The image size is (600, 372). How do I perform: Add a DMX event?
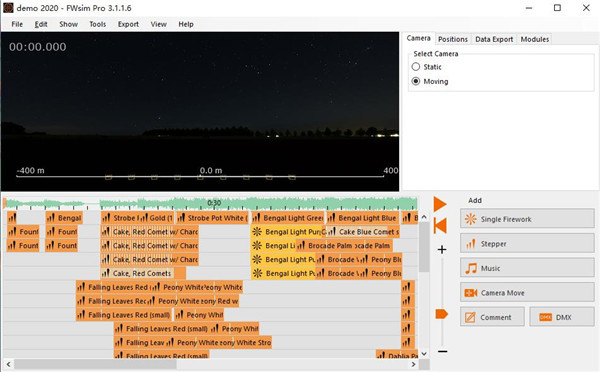click(562, 317)
